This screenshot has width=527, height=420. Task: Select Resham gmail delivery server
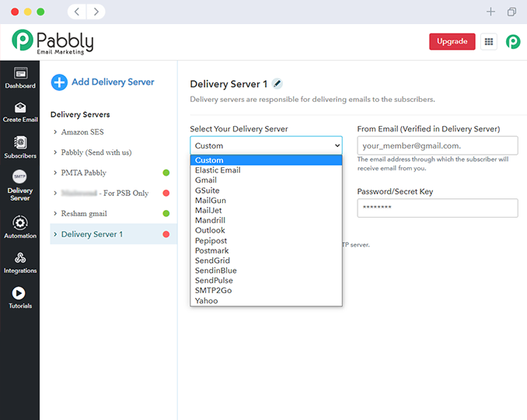pos(84,213)
